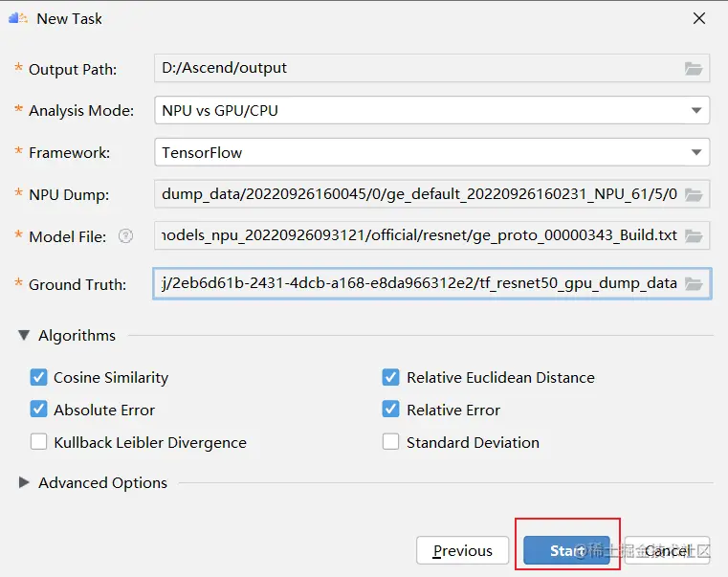Image resolution: width=728 pixels, height=577 pixels.
Task: Click the New Task title text
Action: click(x=69, y=18)
